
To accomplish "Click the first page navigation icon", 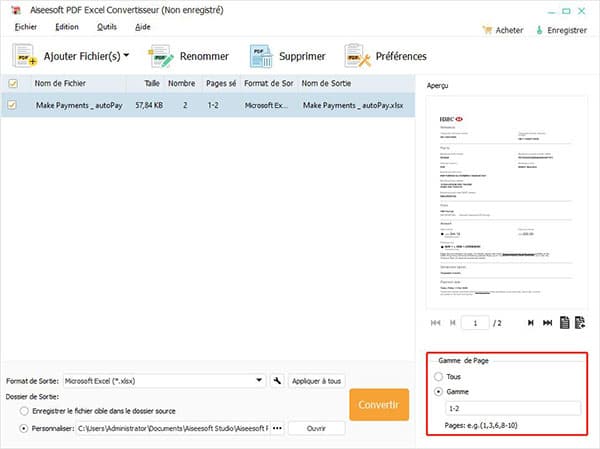I will [x=435, y=323].
